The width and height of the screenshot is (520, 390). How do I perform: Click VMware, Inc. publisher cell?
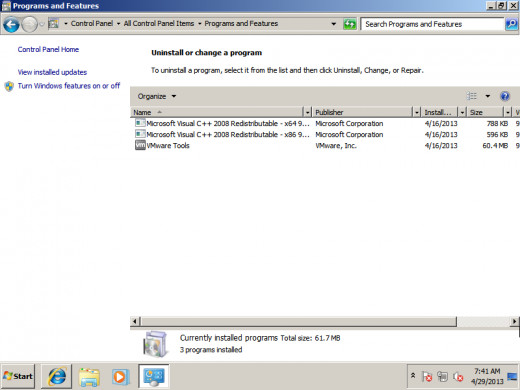(336, 145)
